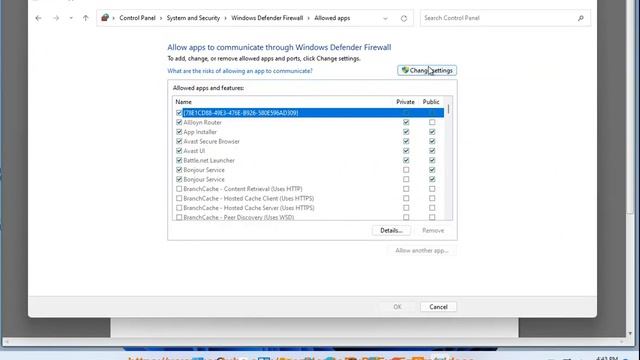Viewport: 640px width, 360px height.
Task: Select the Allowed apps breadcrumb
Action: (332, 18)
